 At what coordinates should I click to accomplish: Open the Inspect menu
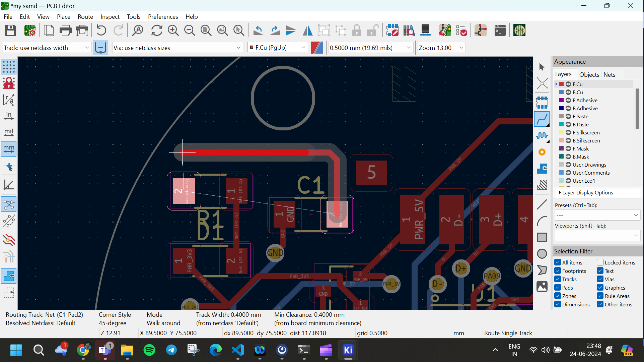point(110,16)
